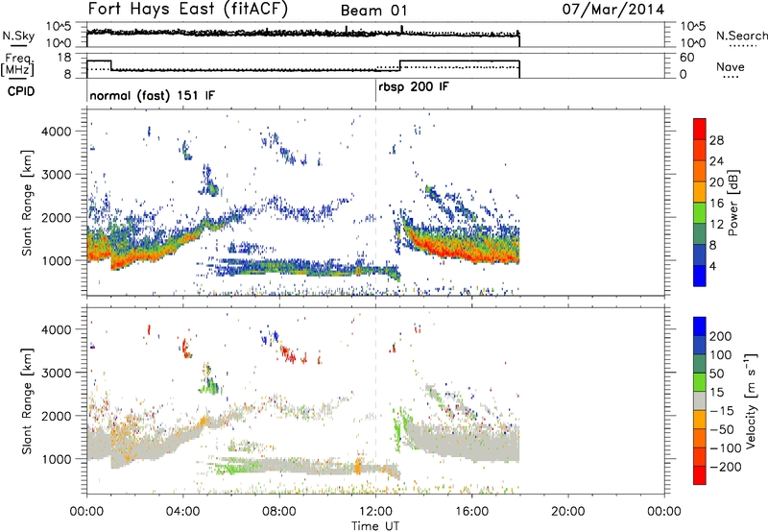
Task: Click "12" on the Power colorbar scale
Action: pyautogui.click(x=716, y=225)
